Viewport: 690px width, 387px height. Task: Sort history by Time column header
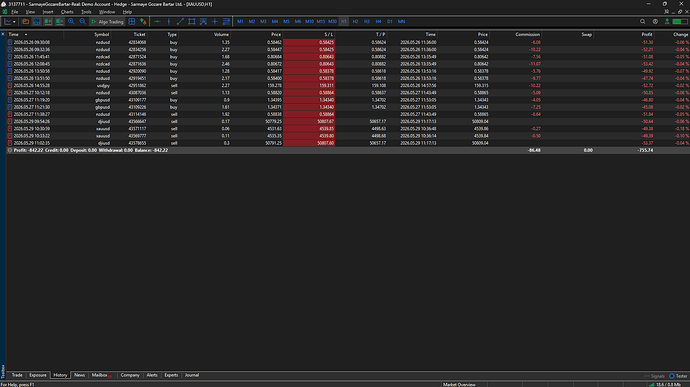(x=14, y=34)
